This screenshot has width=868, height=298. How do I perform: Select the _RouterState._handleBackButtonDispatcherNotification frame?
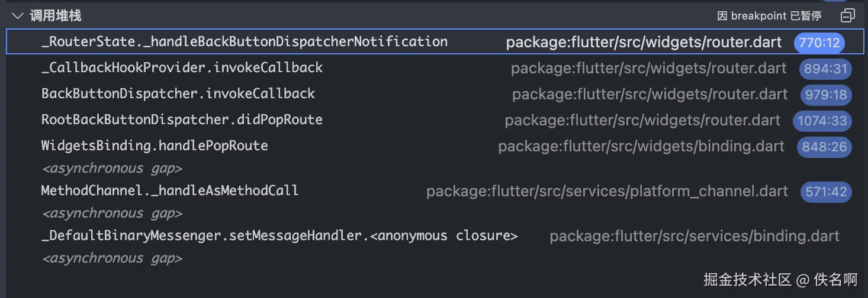pyautogui.click(x=244, y=42)
